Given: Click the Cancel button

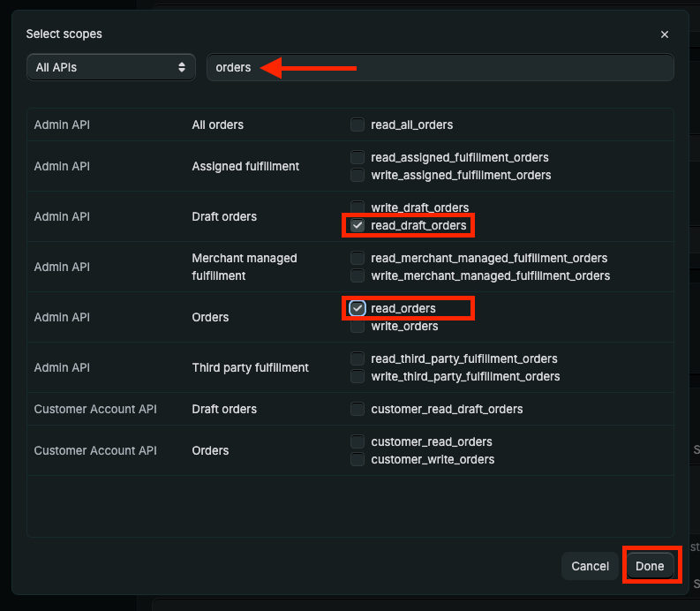Looking at the screenshot, I should 590,566.
